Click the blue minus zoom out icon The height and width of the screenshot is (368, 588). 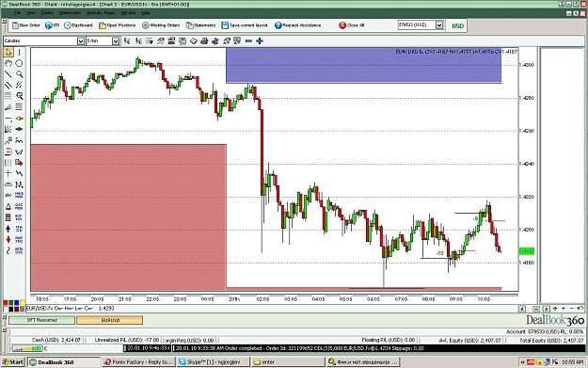(x=248, y=40)
